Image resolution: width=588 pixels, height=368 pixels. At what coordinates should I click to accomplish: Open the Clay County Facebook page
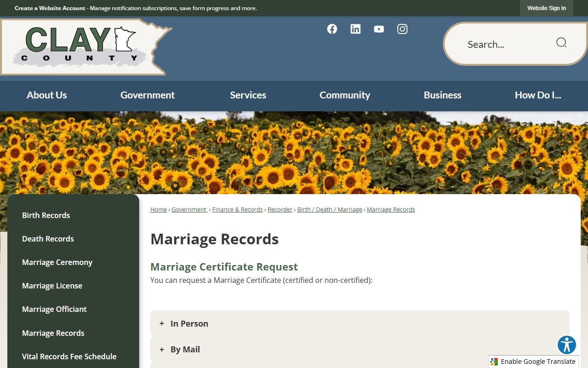pos(332,29)
